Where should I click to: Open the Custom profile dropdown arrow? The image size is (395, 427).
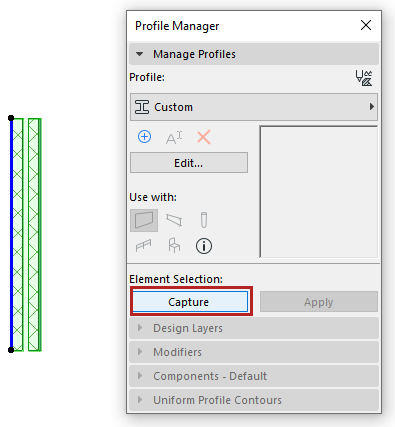[x=372, y=107]
